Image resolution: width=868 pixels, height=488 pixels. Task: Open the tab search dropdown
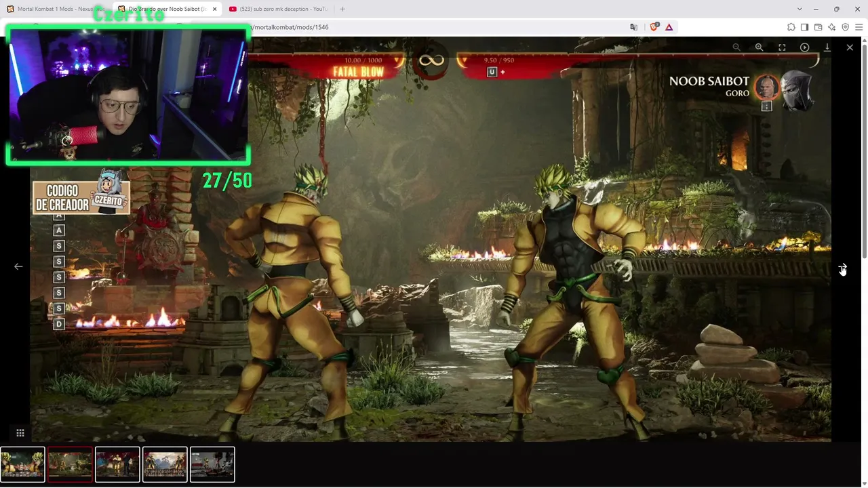coord(800,9)
